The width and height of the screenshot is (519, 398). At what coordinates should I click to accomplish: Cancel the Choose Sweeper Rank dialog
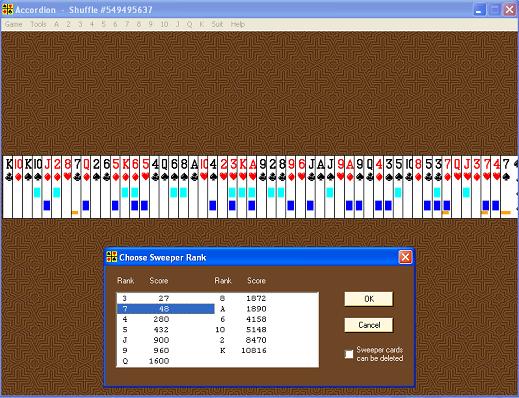[369, 325]
